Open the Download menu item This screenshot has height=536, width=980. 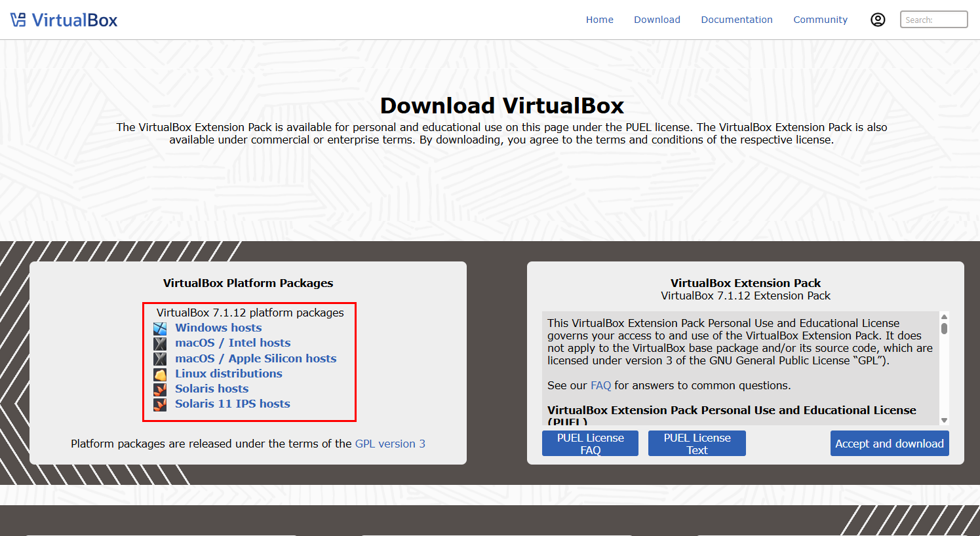[x=657, y=20]
